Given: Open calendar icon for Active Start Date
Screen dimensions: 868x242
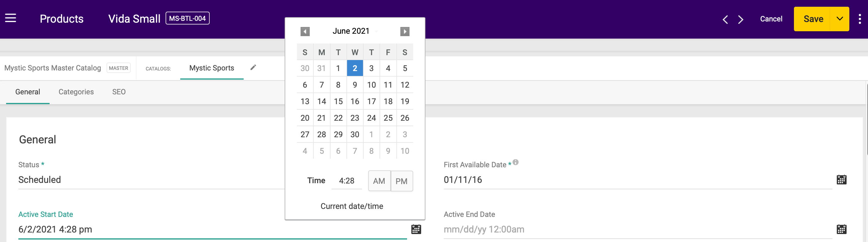Looking at the screenshot, I should [416, 229].
